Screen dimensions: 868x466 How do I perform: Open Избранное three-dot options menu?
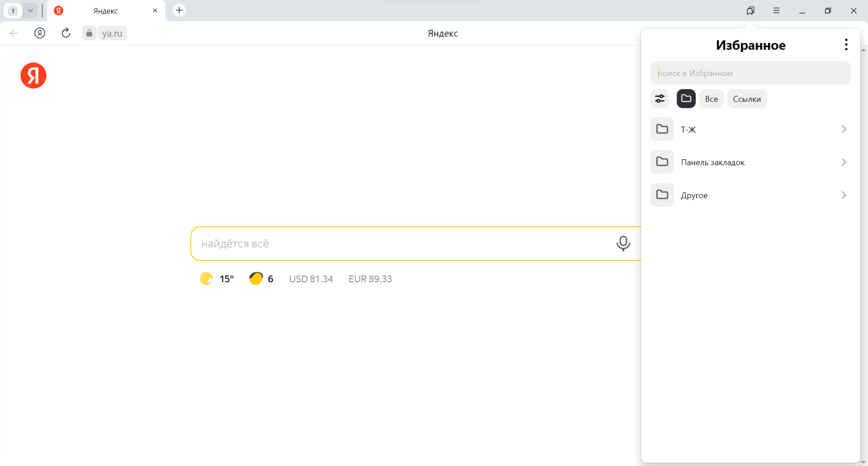coord(846,45)
